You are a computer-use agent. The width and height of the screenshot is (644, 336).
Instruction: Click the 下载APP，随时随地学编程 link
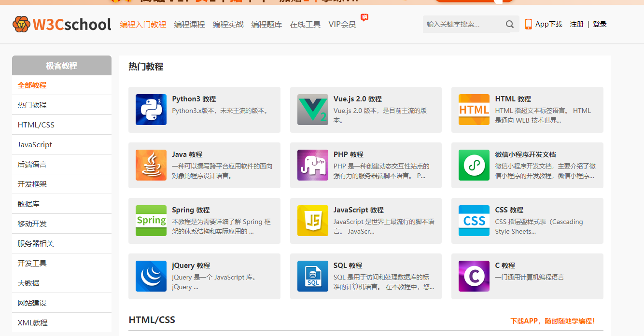[553, 321]
